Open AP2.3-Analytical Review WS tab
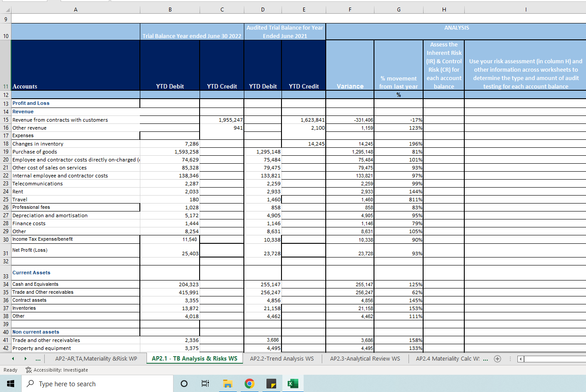The width and height of the screenshot is (586, 392). click(x=365, y=359)
